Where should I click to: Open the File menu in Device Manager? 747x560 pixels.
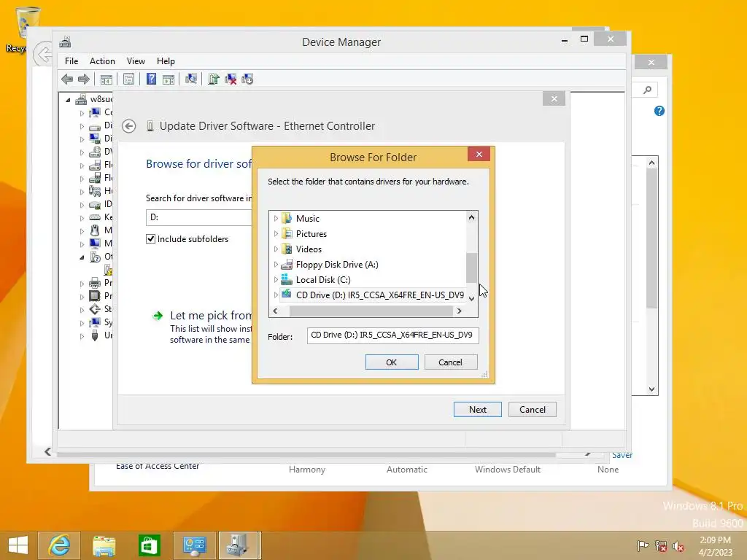(71, 61)
